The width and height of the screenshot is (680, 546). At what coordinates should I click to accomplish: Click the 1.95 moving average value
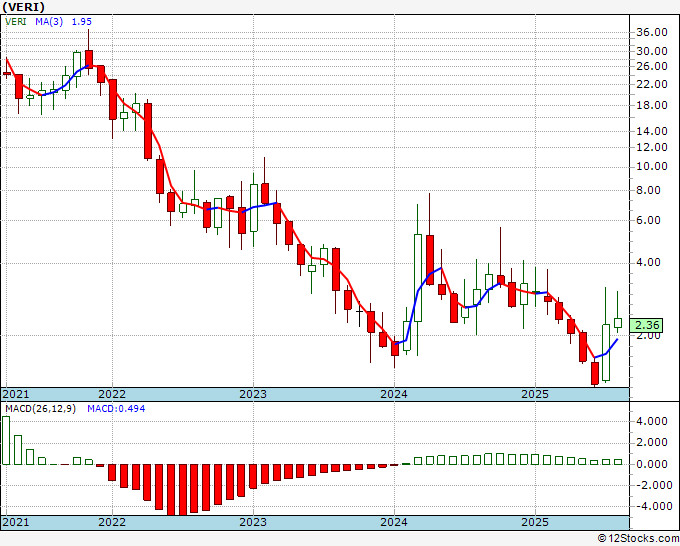[82, 21]
